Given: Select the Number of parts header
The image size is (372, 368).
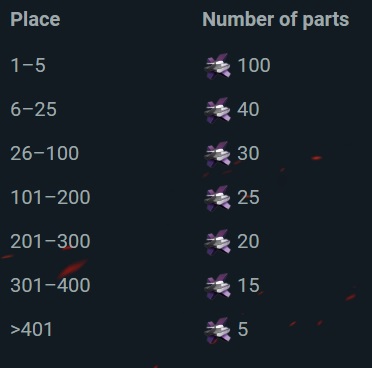Looking at the screenshot, I should tap(276, 20).
